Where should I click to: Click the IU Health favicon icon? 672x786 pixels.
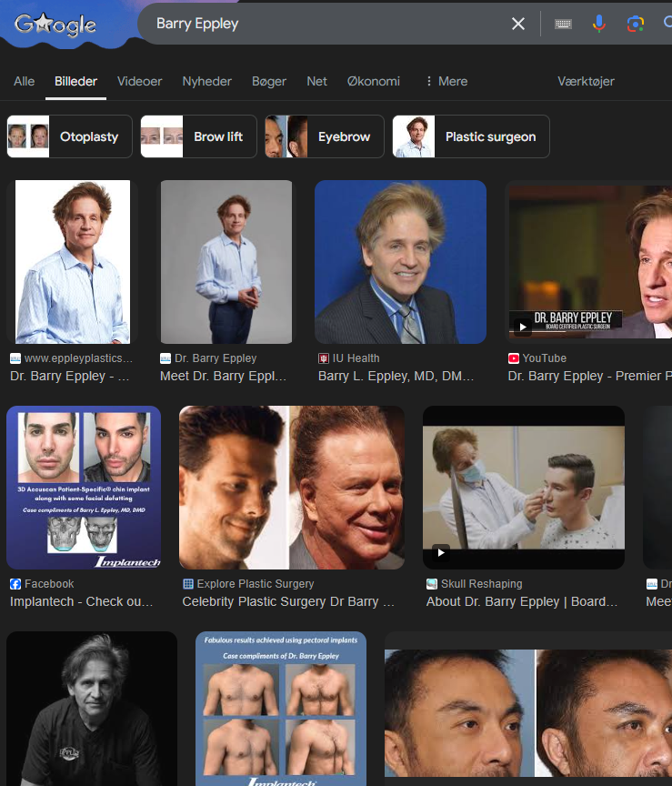(x=324, y=358)
